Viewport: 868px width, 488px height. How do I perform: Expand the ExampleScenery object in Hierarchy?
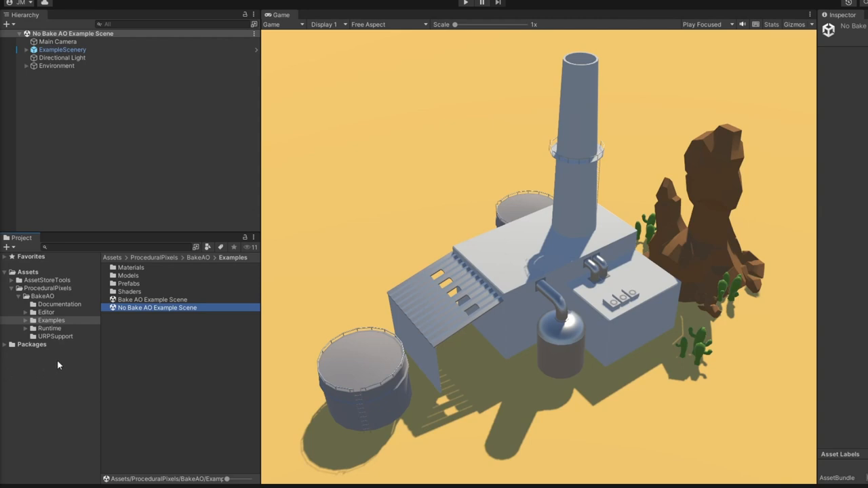click(26, 49)
